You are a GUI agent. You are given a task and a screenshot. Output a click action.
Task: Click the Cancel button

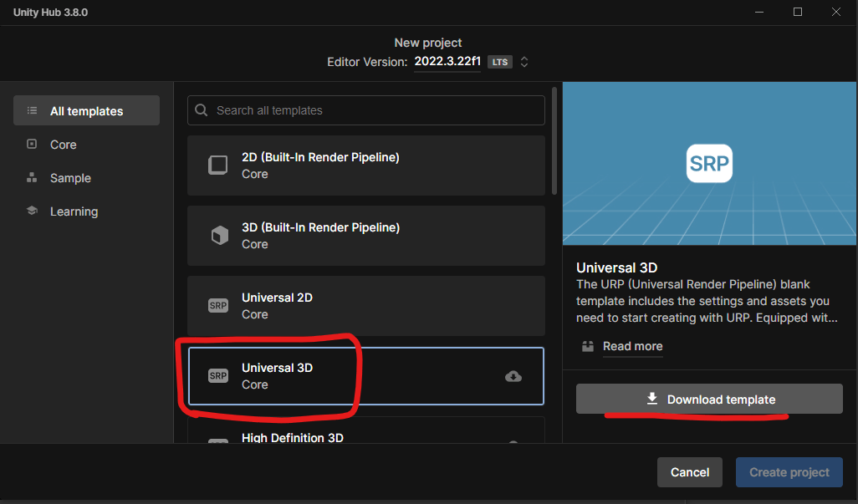(x=690, y=472)
